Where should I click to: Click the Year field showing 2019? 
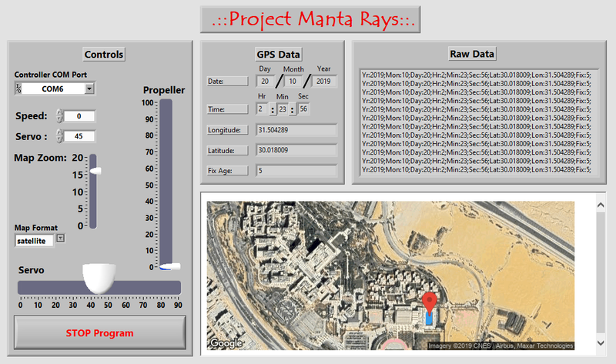pyautogui.click(x=323, y=82)
